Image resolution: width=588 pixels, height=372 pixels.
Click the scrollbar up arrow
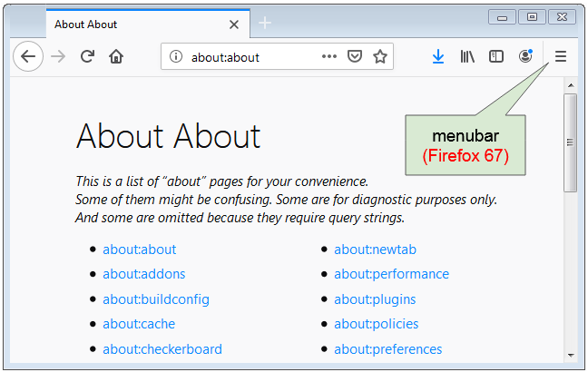pos(571,85)
